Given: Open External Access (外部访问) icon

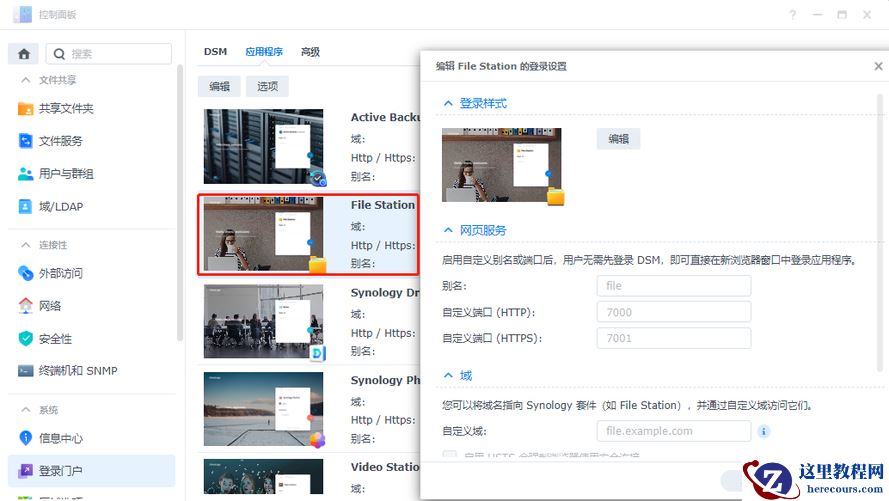Looking at the screenshot, I should 26,273.
